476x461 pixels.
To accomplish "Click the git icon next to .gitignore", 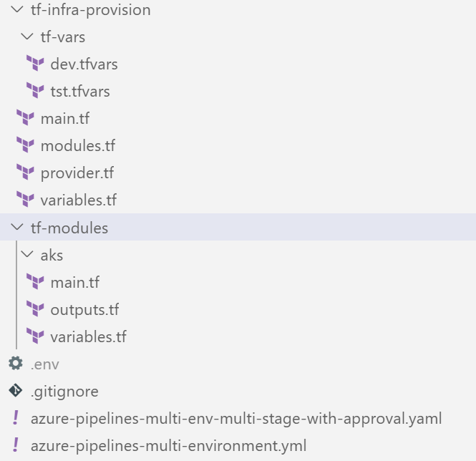I will pos(16,391).
